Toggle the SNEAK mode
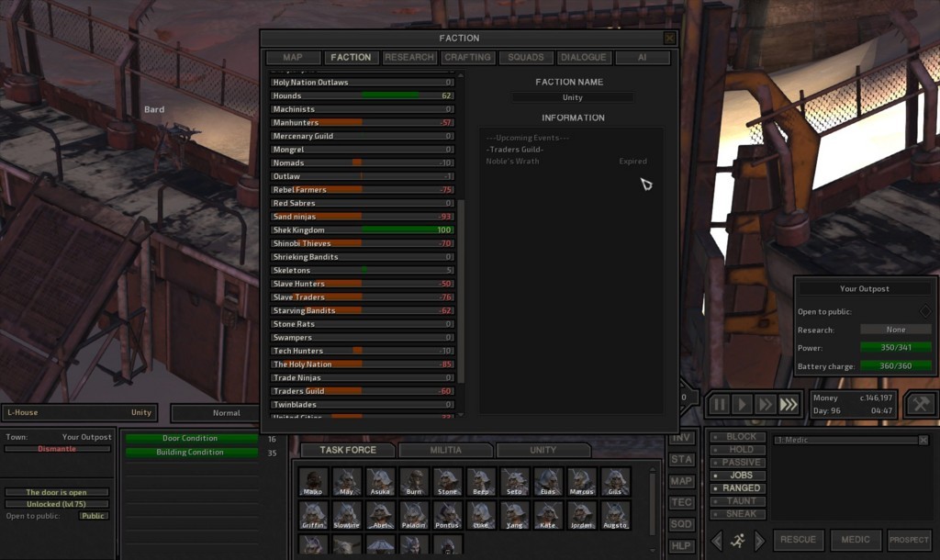Image resolution: width=940 pixels, height=560 pixels. (x=738, y=514)
